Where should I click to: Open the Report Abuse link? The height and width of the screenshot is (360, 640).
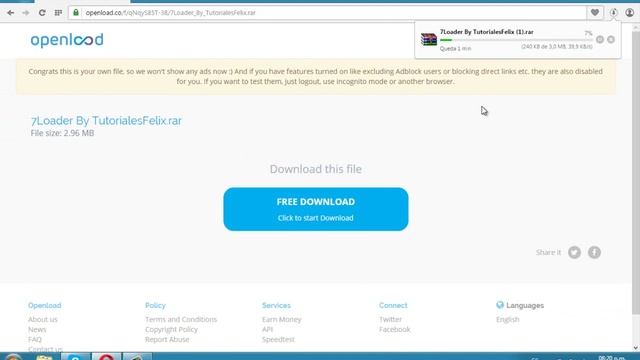coord(167,339)
